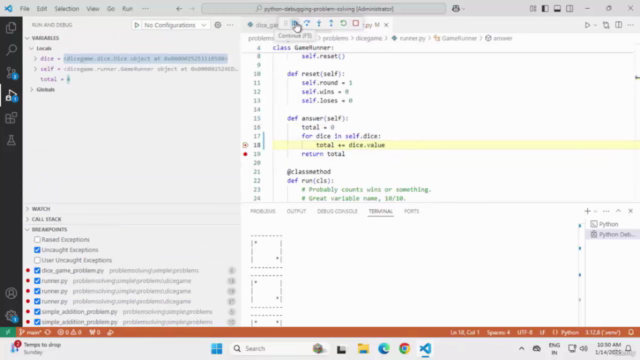This screenshot has height=360, width=640.
Task: Open Manage gear in activity bar
Action: 11,316
